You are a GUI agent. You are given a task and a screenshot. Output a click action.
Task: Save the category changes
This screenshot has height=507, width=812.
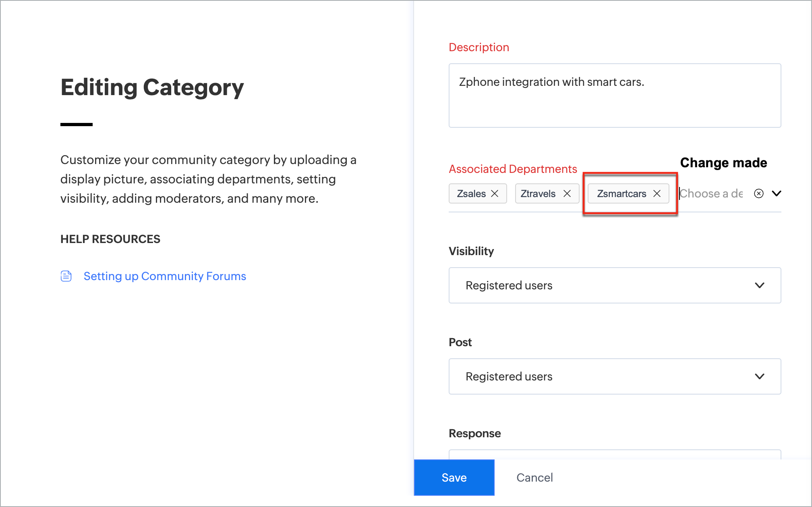454,478
